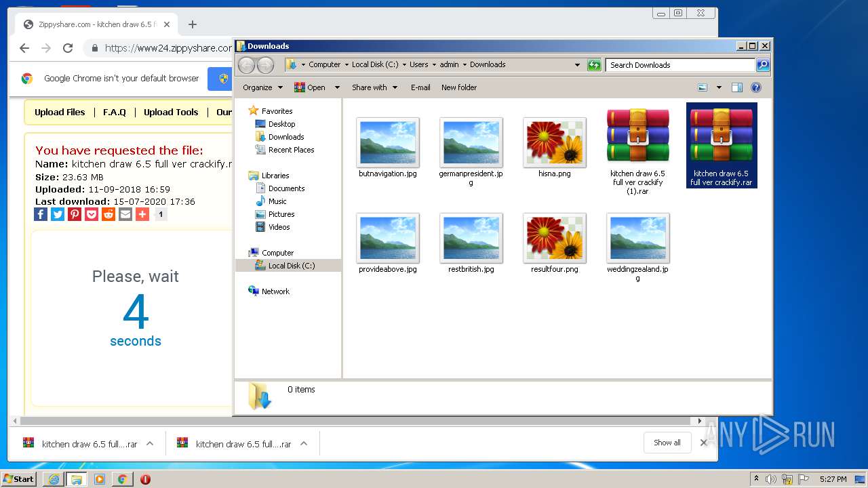Select Documents library
The height and width of the screenshot is (488, 868).
point(286,188)
